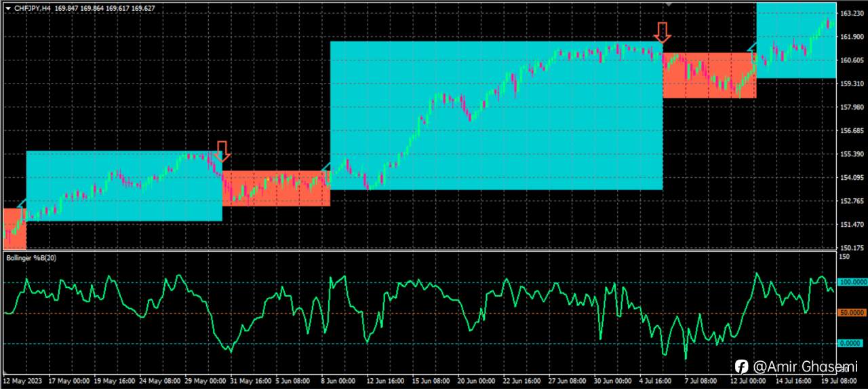Click the orange sell arrow near 29 May
The height and width of the screenshot is (389, 868).
(x=222, y=151)
